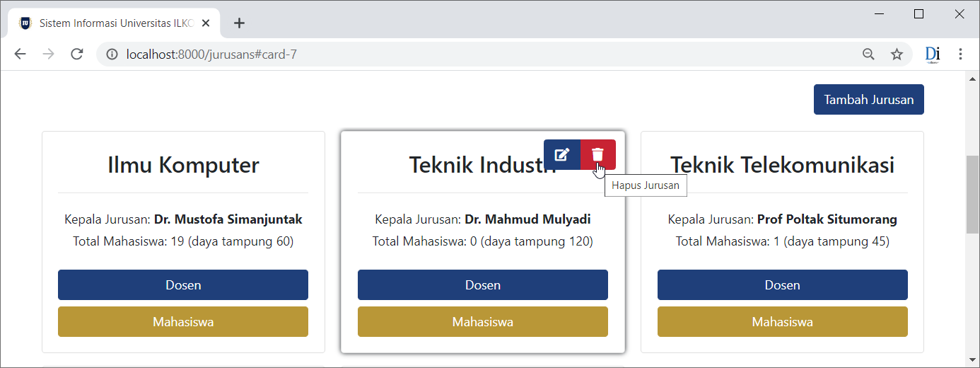Open Mahasiswa list for Teknik Telekomunikasi
980x368 pixels.
pyautogui.click(x=783, y=322)
